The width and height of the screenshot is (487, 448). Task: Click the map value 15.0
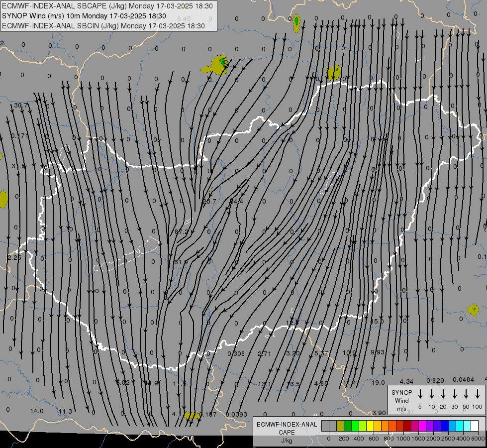pos(377,321)
